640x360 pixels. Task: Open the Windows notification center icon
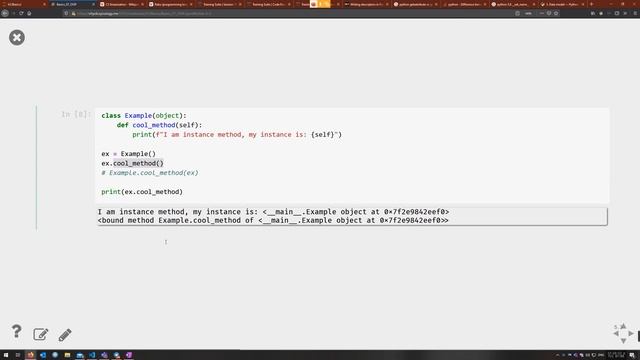[x=632, y=355]
